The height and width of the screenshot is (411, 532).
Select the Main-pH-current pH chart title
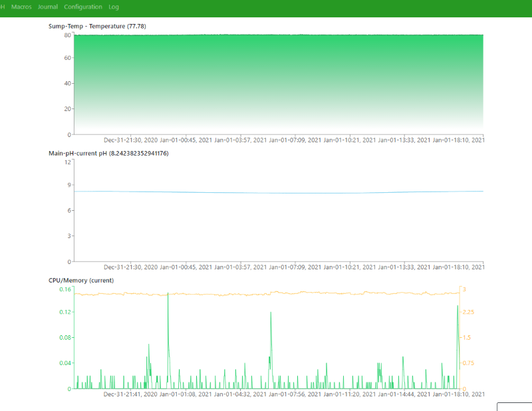pos(108,154)
